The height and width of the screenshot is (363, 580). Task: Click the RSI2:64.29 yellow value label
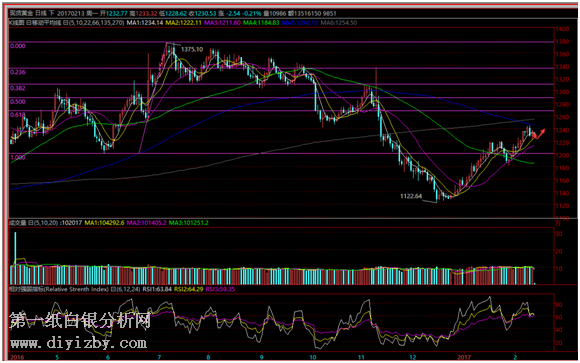pos(188,289)
